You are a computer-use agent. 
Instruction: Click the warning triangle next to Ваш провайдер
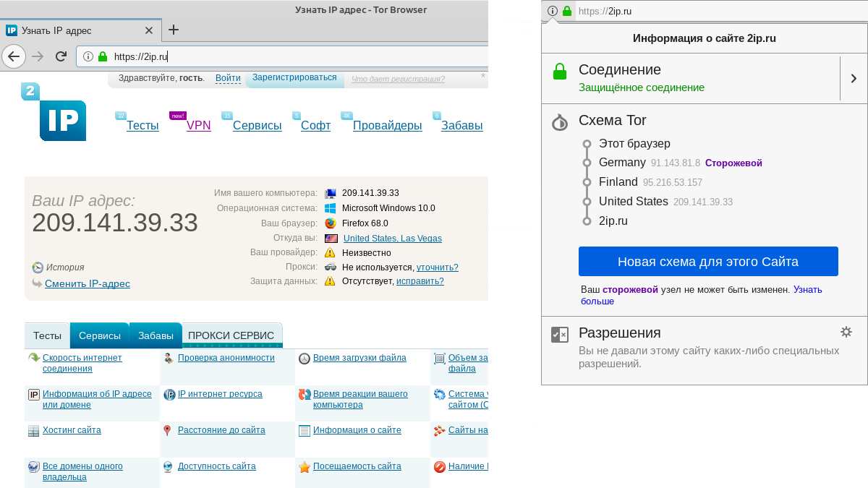[x=331, y=252]
